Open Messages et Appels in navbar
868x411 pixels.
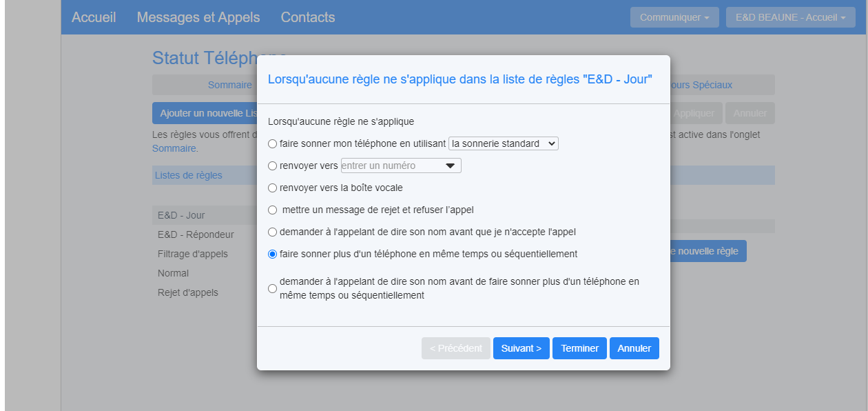[x=198, y=17]
